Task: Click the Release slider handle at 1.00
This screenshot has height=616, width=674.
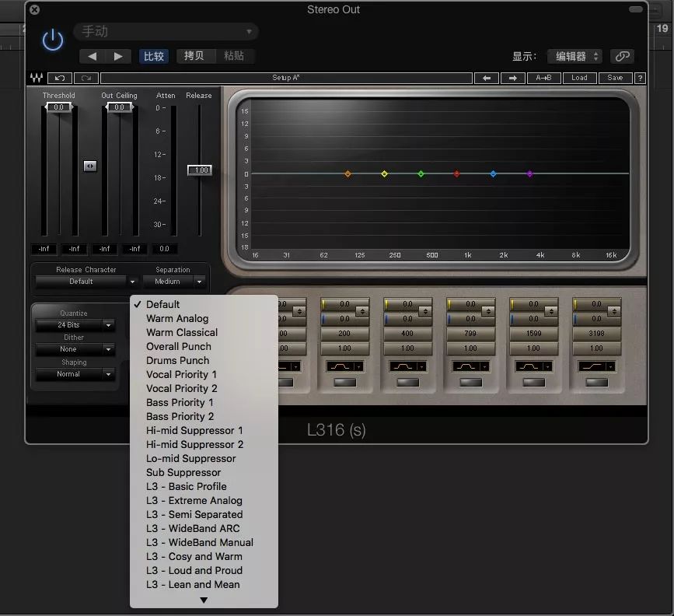Action: tap(201, 170)
